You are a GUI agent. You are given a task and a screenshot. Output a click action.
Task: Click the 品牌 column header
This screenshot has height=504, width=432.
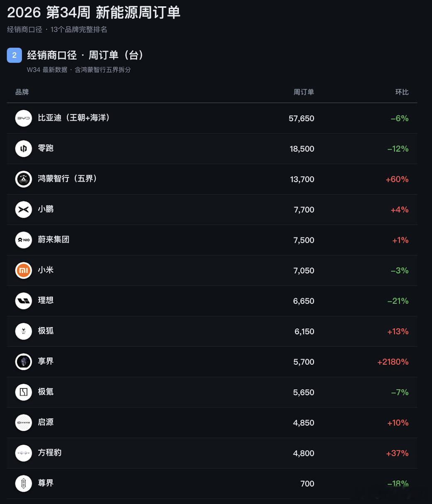click(x=22, y=92)
